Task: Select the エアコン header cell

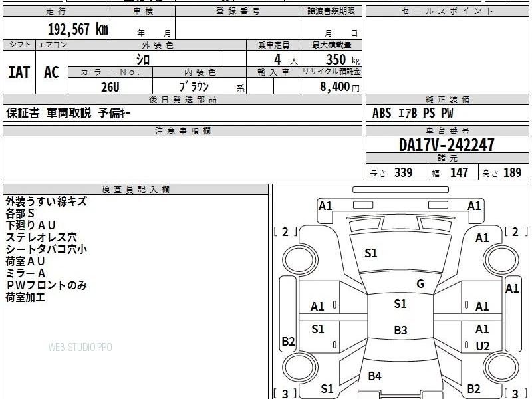Action: [52, 45]
